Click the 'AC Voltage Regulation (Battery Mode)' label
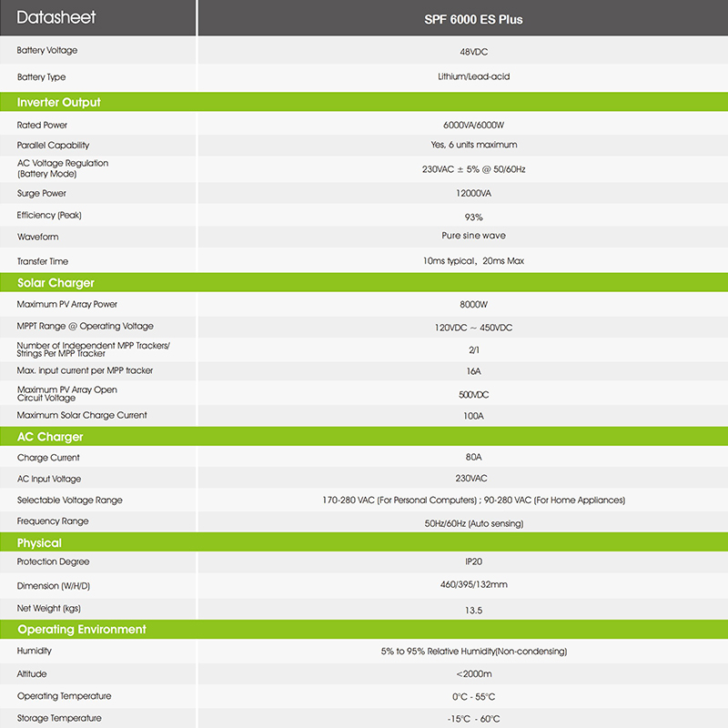Image resolution: width=728 pixels, height=728 pixels. coord(63,168)
